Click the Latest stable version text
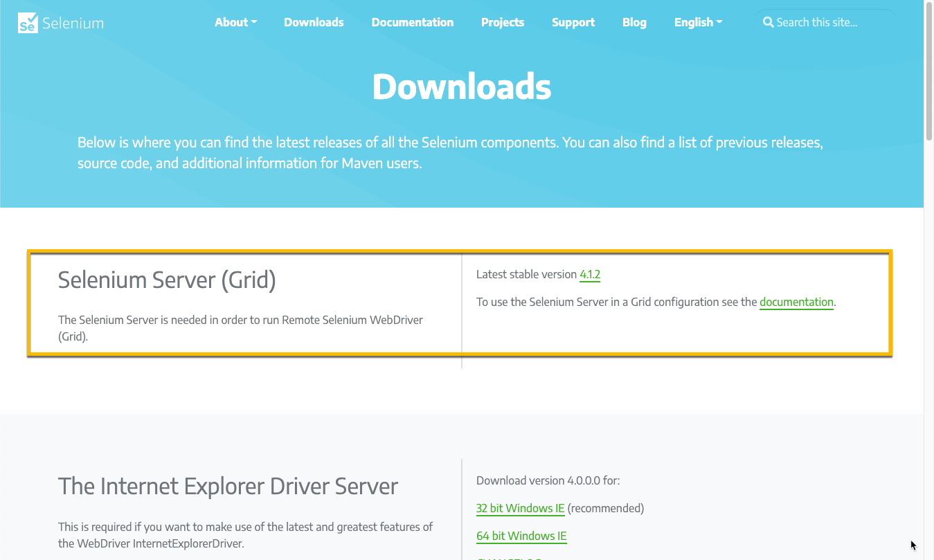934x560 pixels. click(526, 275)
